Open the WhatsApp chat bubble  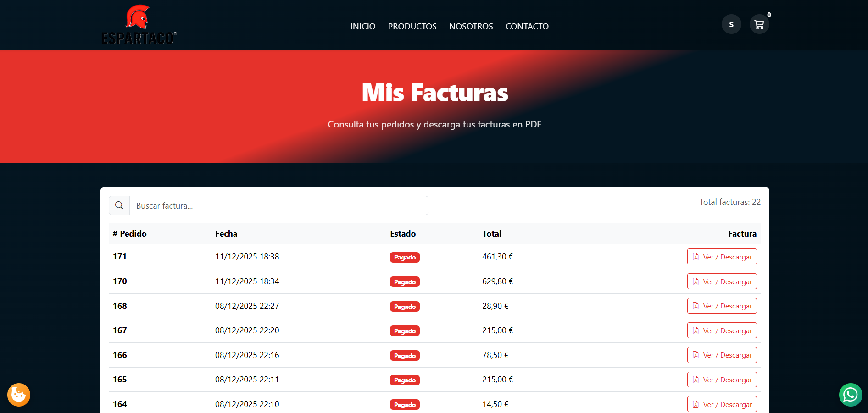851,395
